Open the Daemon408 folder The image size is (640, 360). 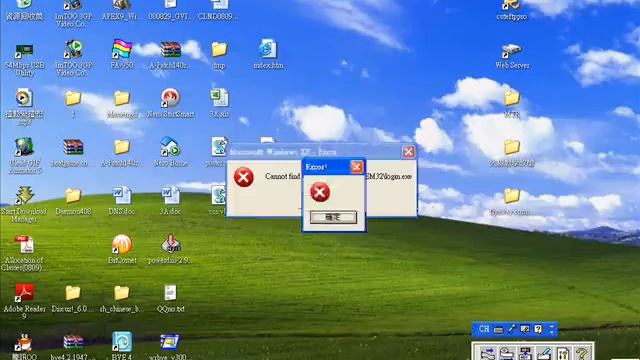[73, 196]
